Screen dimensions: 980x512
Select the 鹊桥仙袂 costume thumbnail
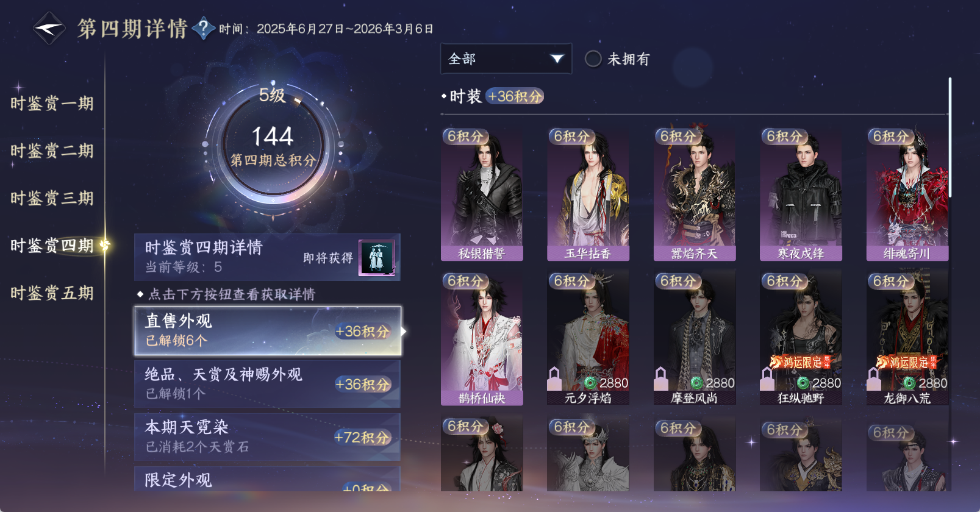(482, 338)
